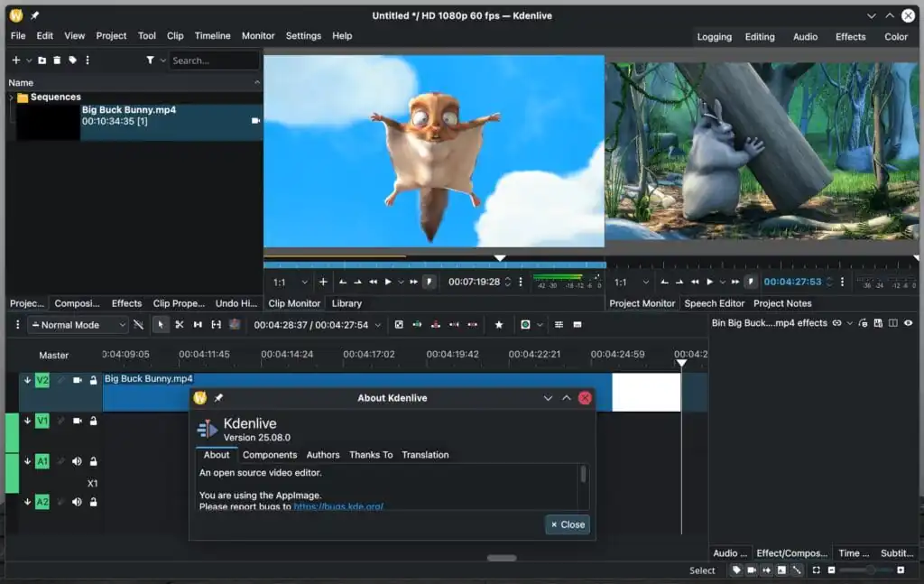
Task: Open the clip monitor 1:1 zoom dropdown
Action: coord(288,282)
